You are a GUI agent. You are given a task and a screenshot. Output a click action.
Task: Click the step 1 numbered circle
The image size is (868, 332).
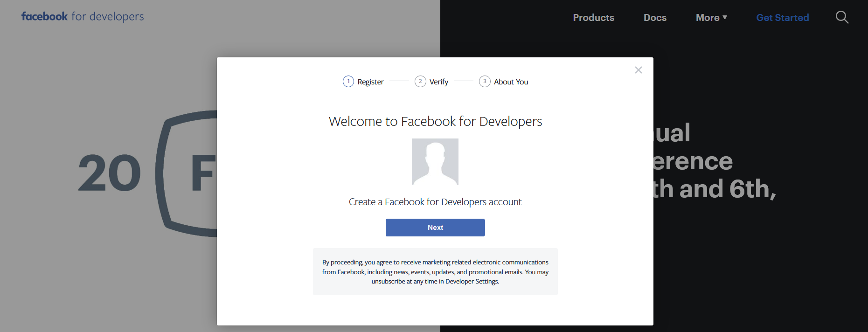pyautogui.click(x=348, y=82)
